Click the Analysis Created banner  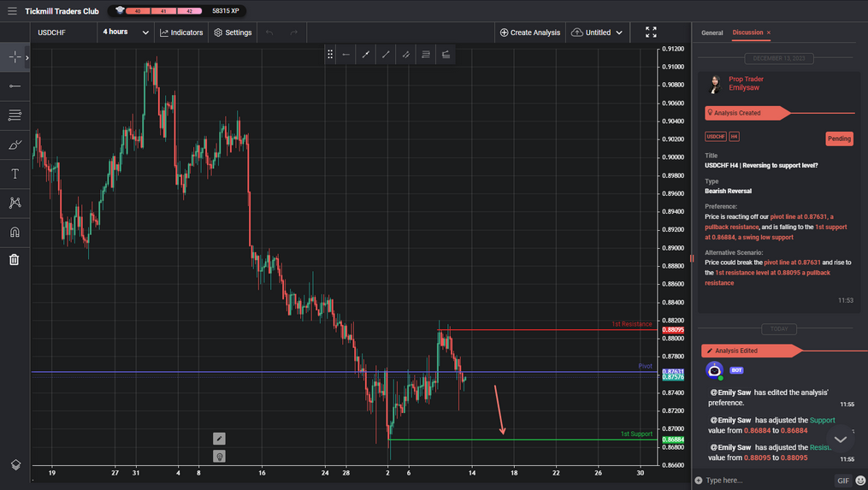[747, 113]
